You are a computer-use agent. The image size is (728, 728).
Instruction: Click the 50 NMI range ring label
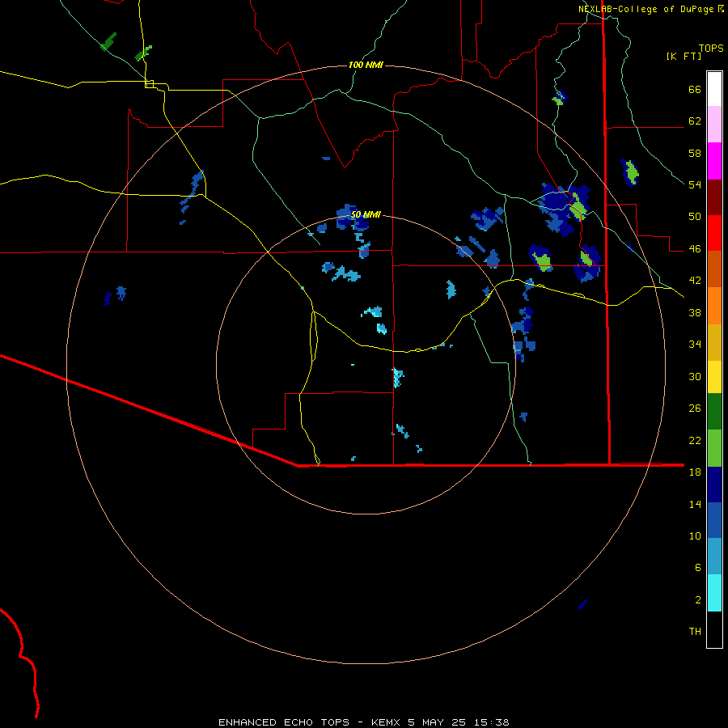tap(366, 214)
